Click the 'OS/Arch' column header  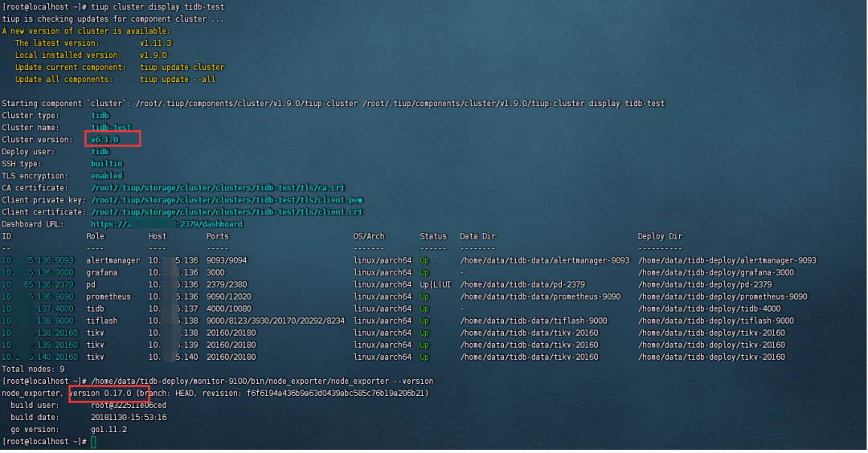[369, 236]
